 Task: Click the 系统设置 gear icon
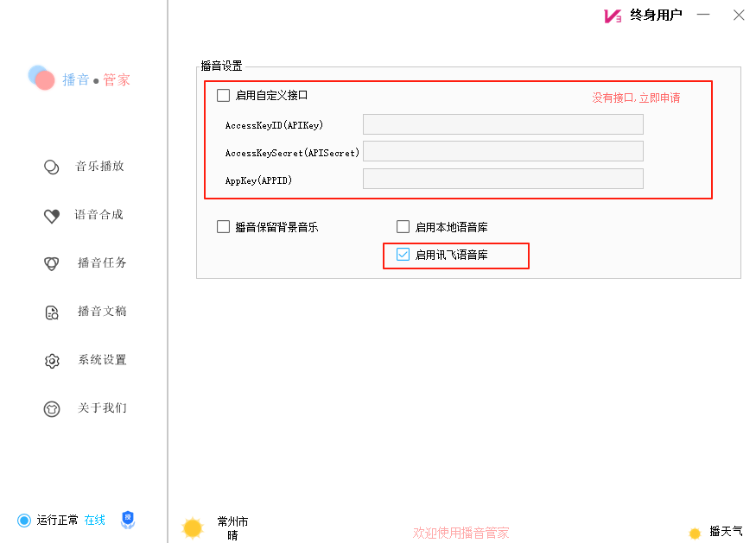coord(52,360)
